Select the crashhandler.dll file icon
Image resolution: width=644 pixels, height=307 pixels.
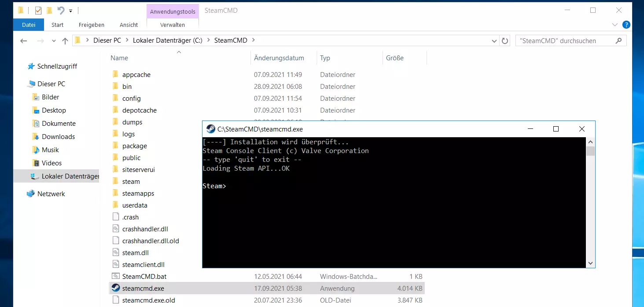pyautogui.click(x=115, y=229)
